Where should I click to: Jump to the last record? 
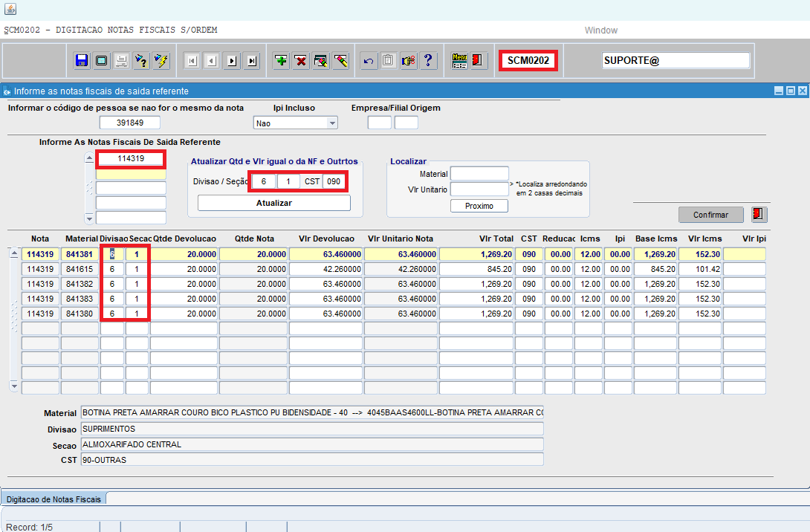pos(252,61)
